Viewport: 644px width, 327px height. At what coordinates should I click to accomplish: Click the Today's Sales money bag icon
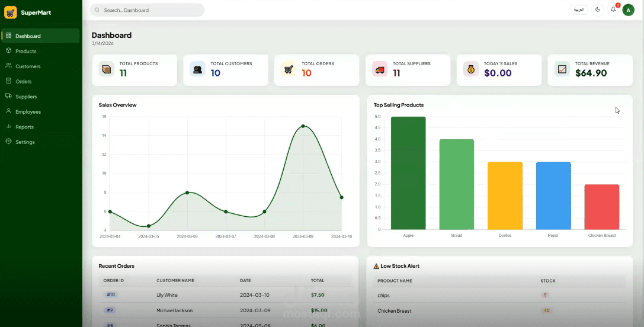tap(470, 69)
